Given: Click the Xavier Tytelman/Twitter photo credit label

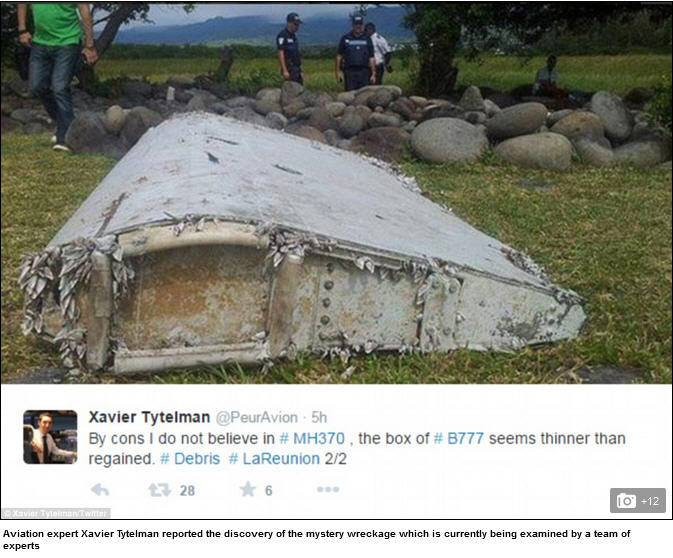Looking at the screenshot, I should [56, 513].
